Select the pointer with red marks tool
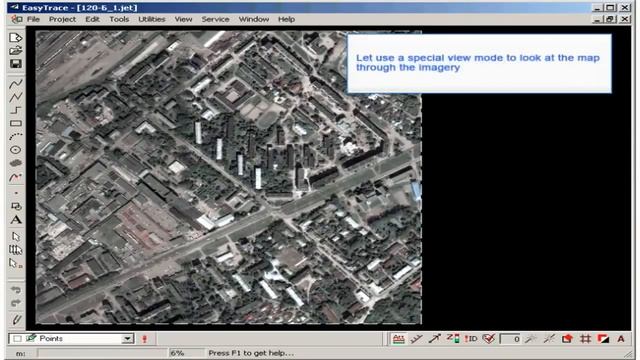Image resolution: width=640 pixels, height=360 pixels. click(x=16, y=264)
